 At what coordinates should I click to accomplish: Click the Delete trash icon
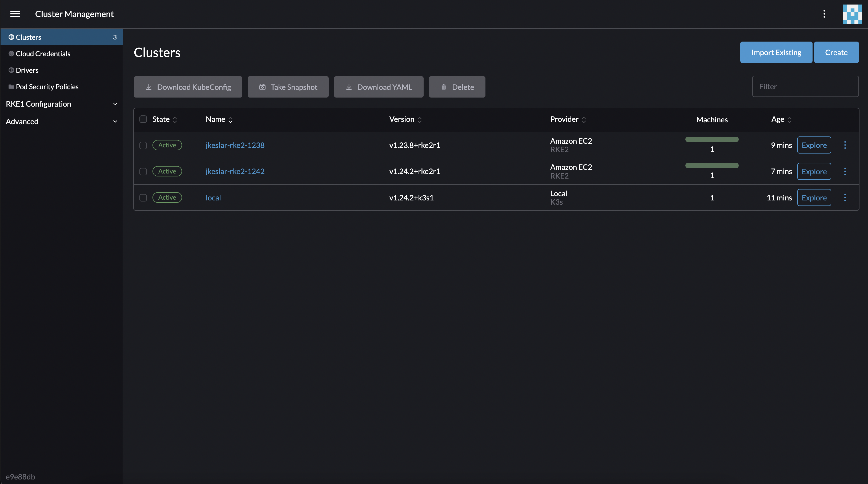[443, 87]
